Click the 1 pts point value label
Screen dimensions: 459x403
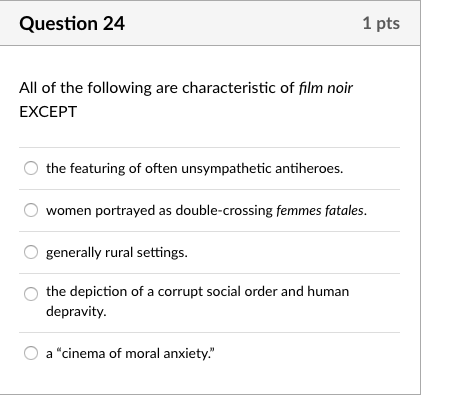(381, 23)
